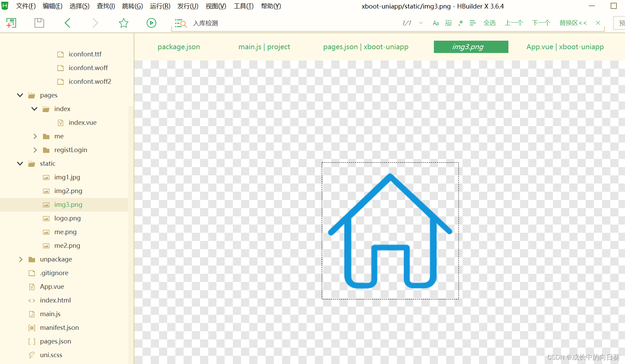Click the run play icon
This screenshot has height=364, width=625.
(151, 23)
